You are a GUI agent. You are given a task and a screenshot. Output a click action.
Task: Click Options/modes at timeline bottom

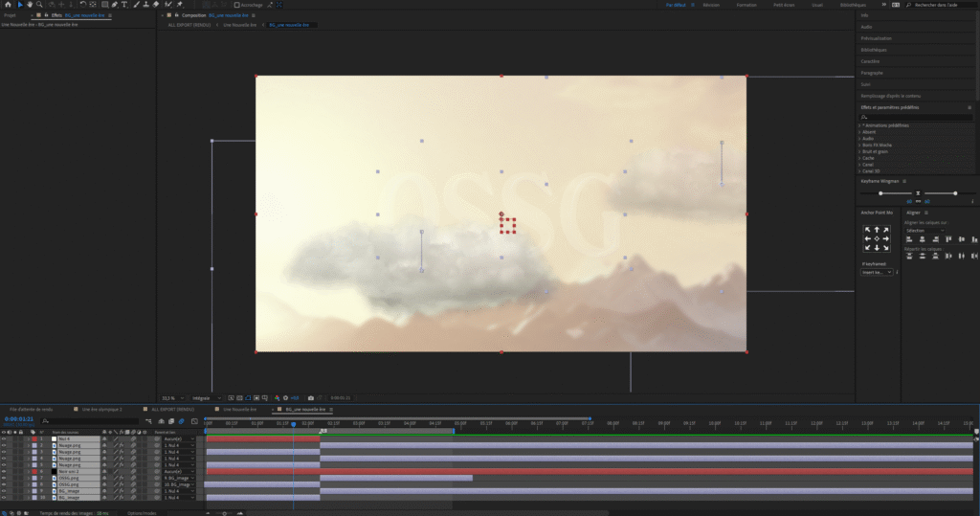(143, 512)
